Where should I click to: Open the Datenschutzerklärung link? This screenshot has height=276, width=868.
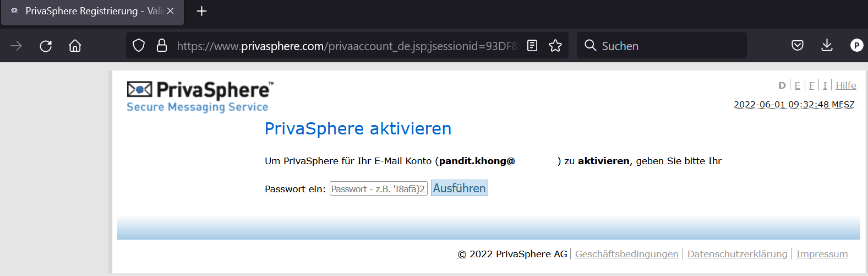[737, 254]
